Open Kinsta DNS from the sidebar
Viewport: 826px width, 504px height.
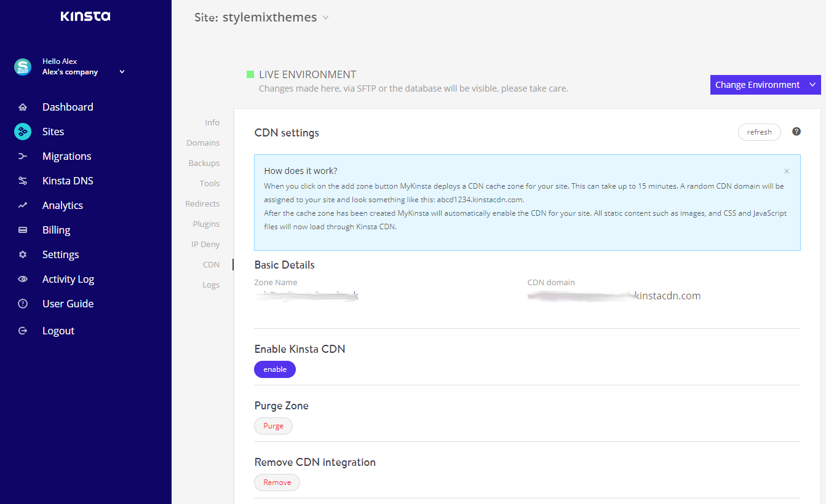[x=69, y=180]
